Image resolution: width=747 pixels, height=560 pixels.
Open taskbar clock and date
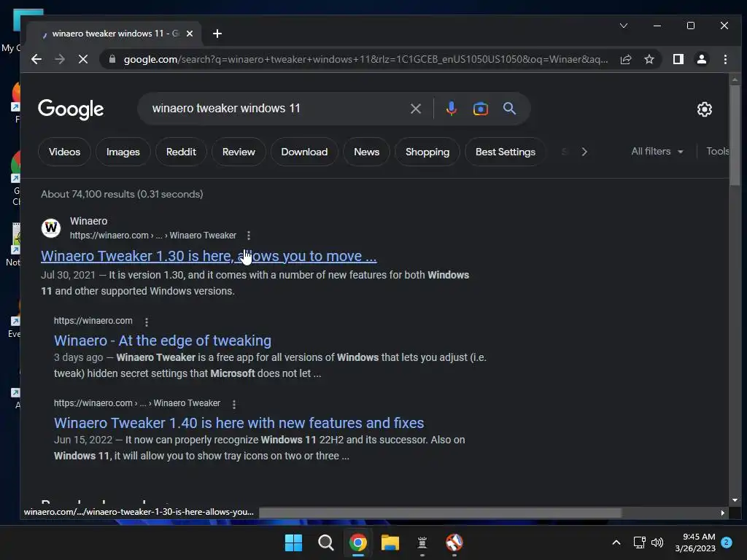click(695, 542)
